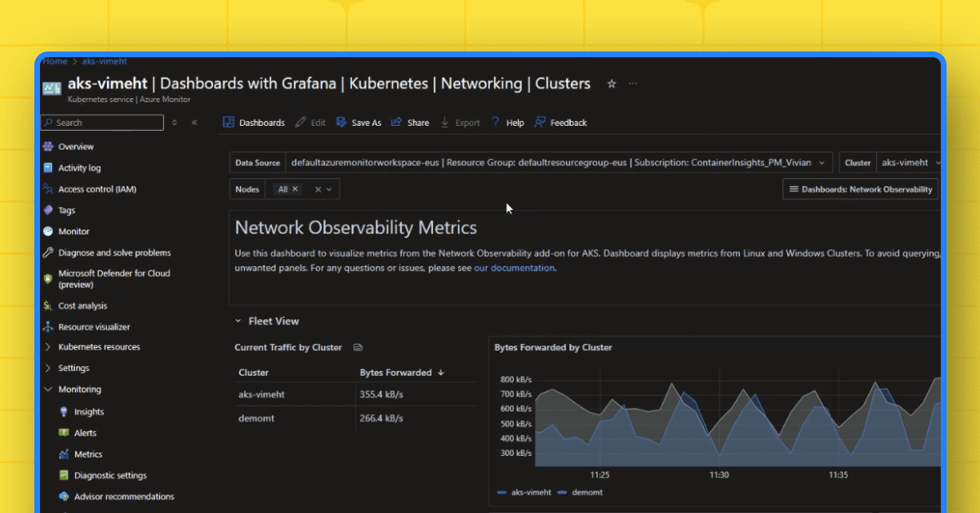Click the Feedback toolbar label

point(568,123)
